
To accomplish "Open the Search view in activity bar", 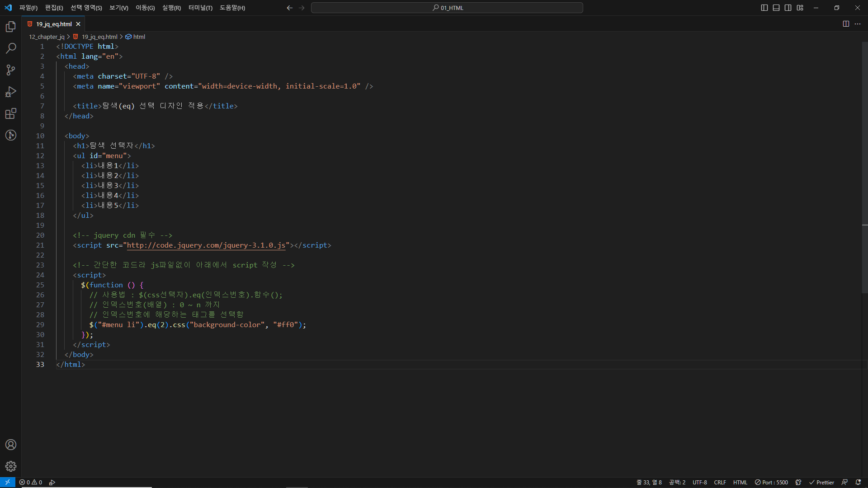I will coord(11,48).
